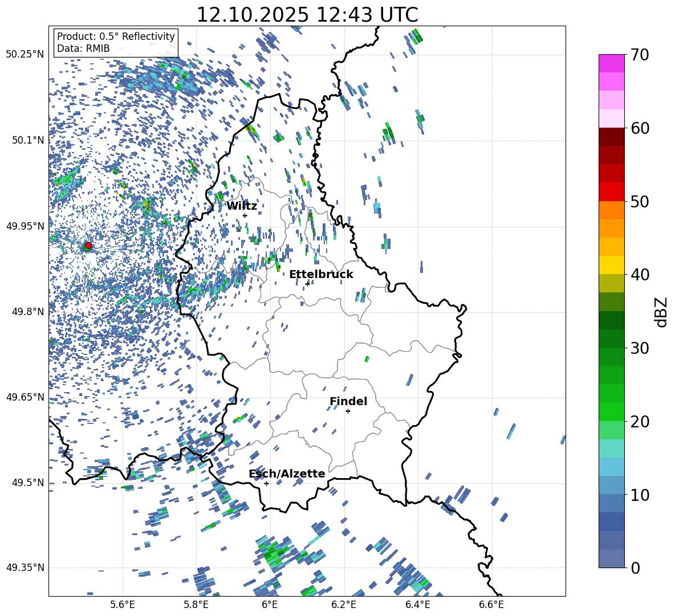The width and height of the screenshot is (675, 616).
Task: Click the Ettelbruck station cross marker
Action: tap(307, 283)
